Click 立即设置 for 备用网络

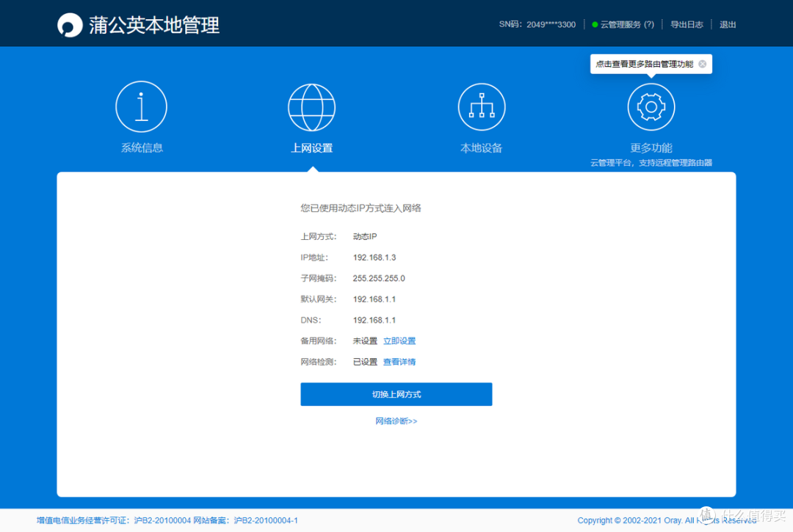pos(399,341)
